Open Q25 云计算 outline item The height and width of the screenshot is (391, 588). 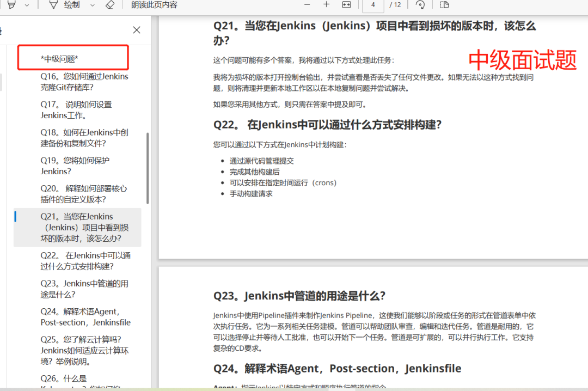coord(84,351)
